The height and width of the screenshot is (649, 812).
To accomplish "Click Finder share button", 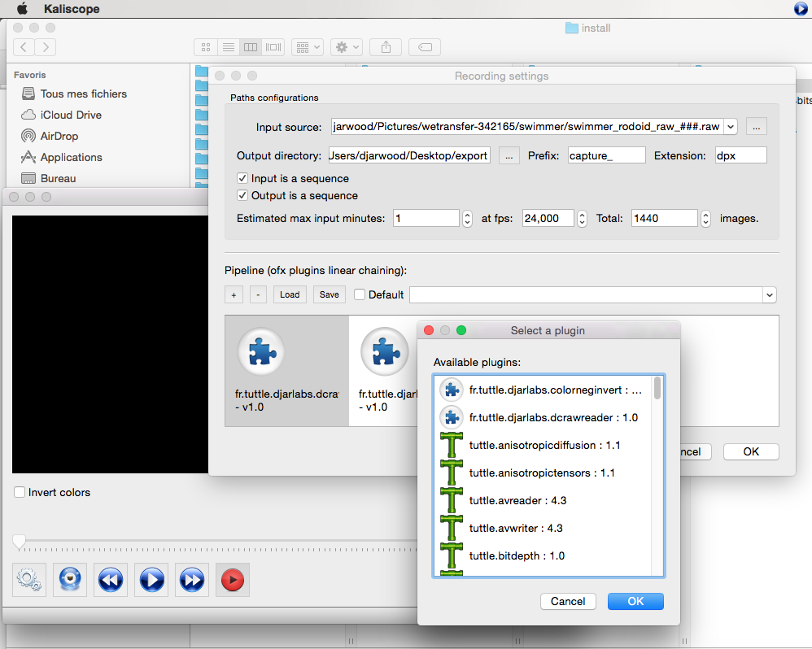I will point(386,47).
